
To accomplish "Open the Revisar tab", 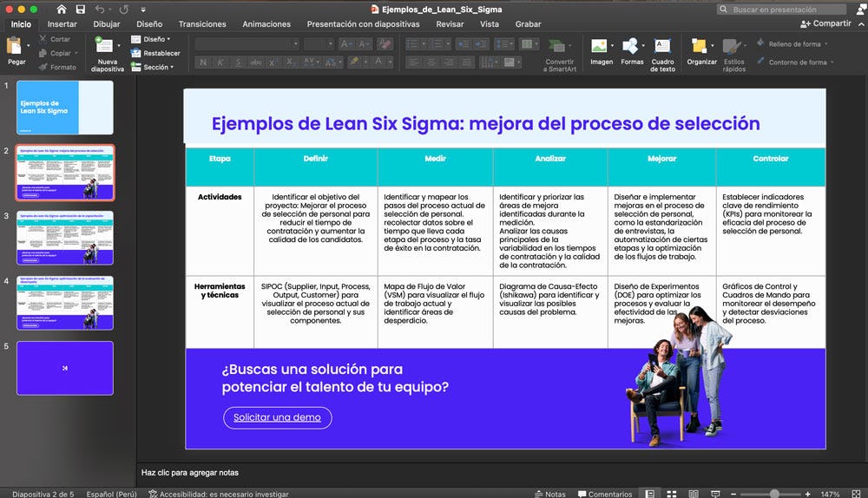I will [450, 24].
